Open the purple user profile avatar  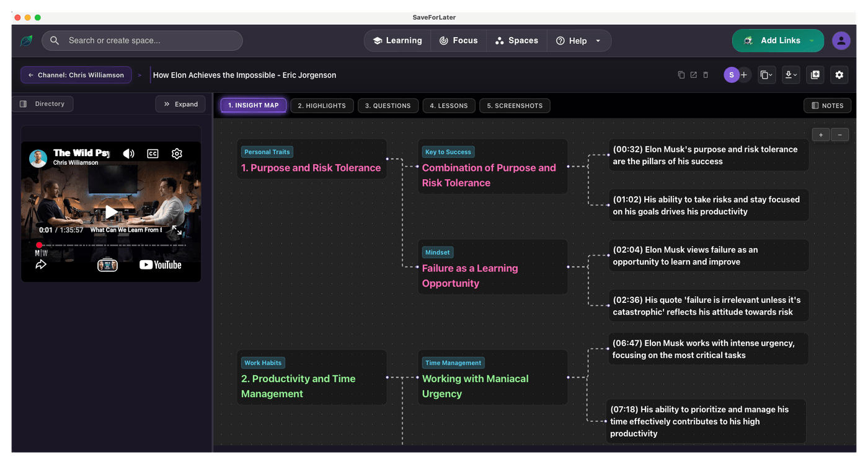click(841, 41)
